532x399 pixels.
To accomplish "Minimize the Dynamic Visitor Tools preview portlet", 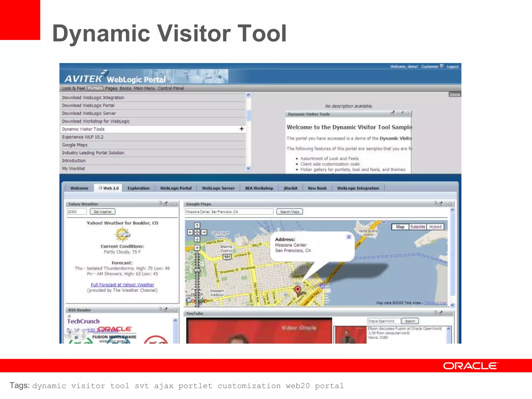I will (398, 113).
